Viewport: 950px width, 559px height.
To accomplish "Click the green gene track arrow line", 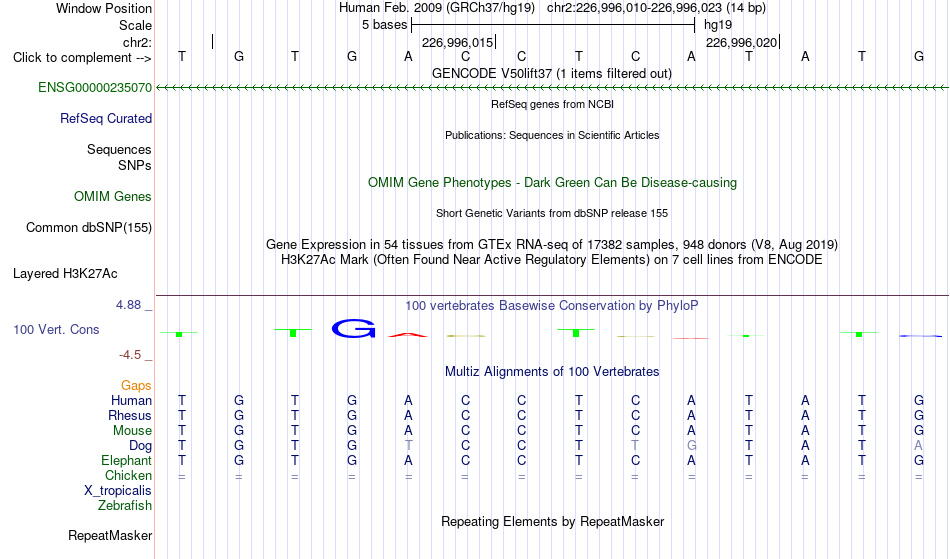I will [x=552, y=88].
